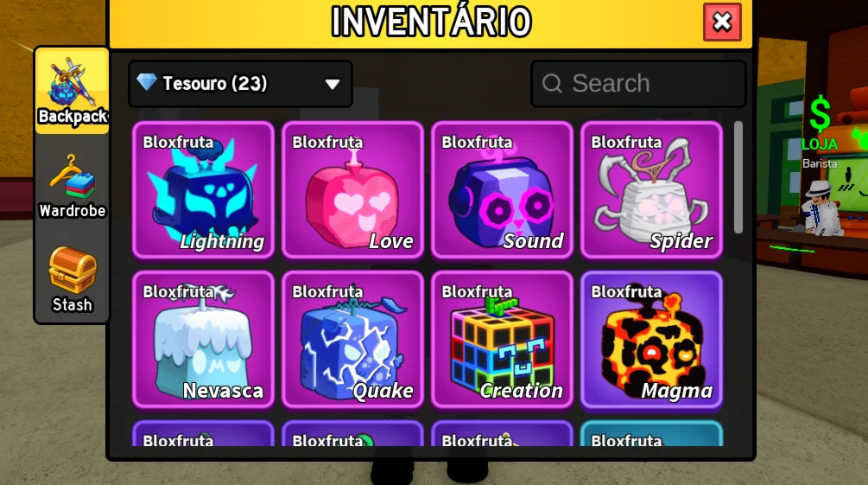
Task: Open the green LOJA shop button
Action: tap(820, 124)
